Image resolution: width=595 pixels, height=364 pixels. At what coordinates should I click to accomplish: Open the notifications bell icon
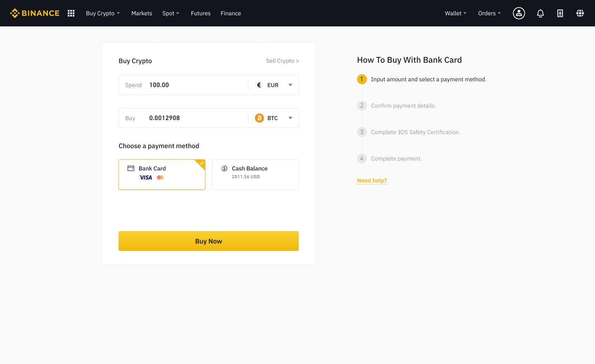pyautogui.click(x=540, y=13)
